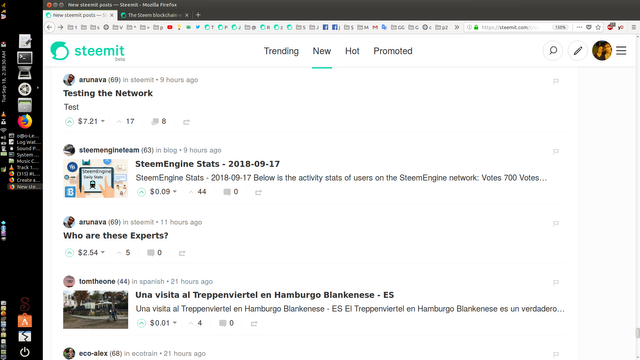Open the Firefox application hamburger menu
The height and width of the screenshot is (360, 640).
coord(633,27)
